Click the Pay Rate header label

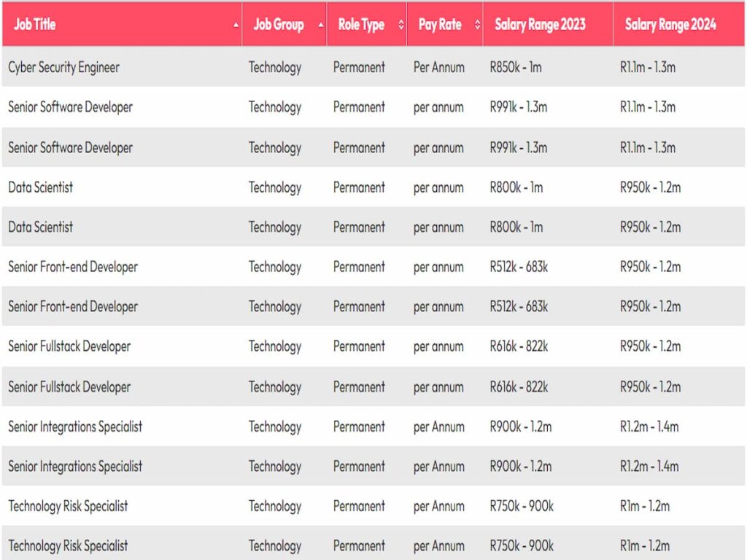point(439,24)
